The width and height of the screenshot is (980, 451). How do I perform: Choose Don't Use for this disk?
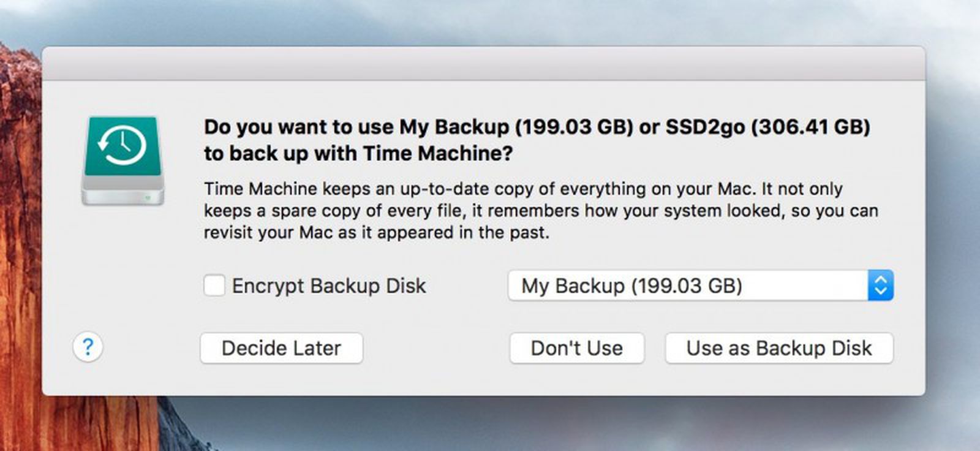tap(576, 348)
